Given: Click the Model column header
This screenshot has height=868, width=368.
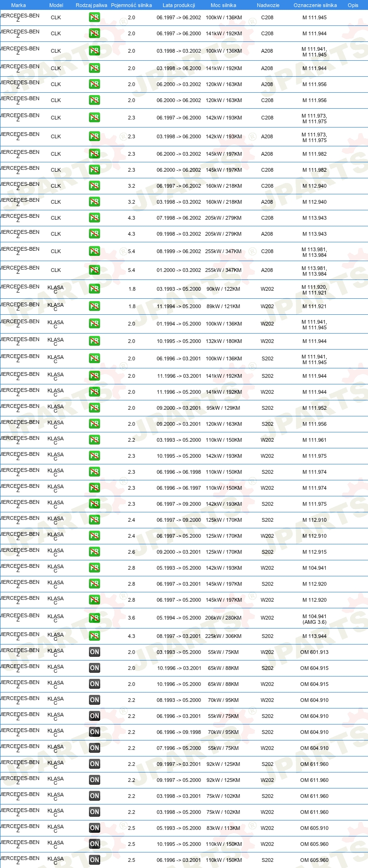Looking at the screenshot, I should point(56,5).
